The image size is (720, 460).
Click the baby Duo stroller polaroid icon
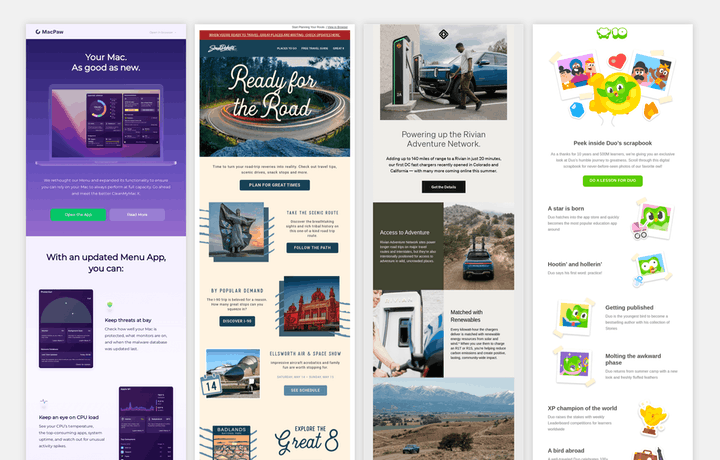(x=651, y=219)
